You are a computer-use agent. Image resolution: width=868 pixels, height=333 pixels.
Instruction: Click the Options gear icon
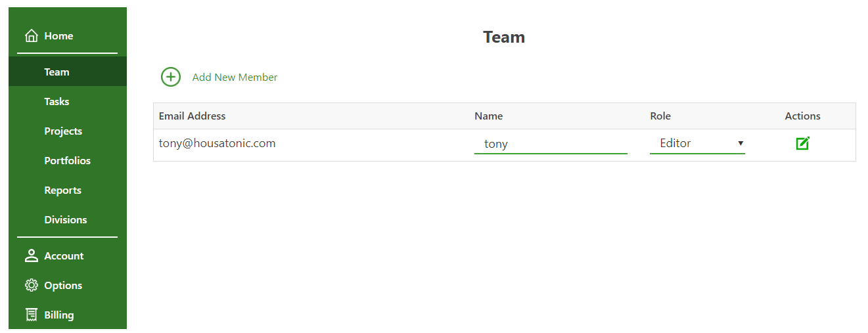pos(31,286)
